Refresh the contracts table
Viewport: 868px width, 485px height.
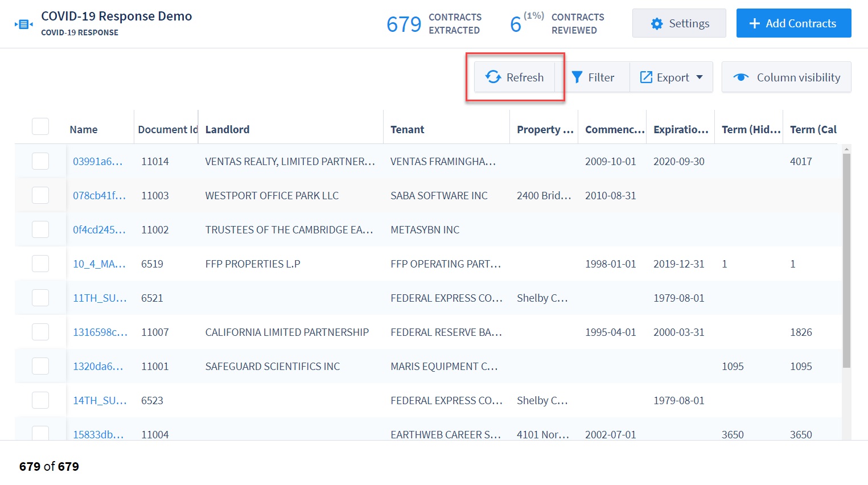pos(515,77)
